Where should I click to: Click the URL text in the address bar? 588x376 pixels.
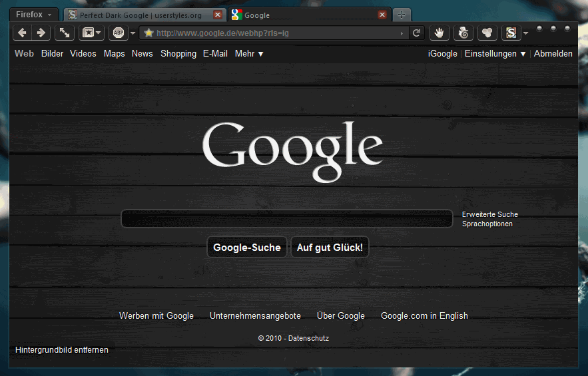[223, 33]
